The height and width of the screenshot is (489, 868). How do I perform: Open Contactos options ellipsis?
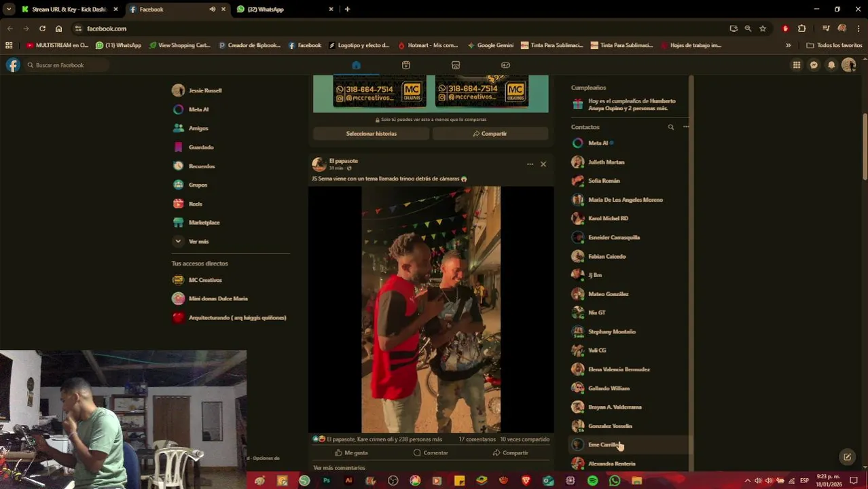(686, 127)
